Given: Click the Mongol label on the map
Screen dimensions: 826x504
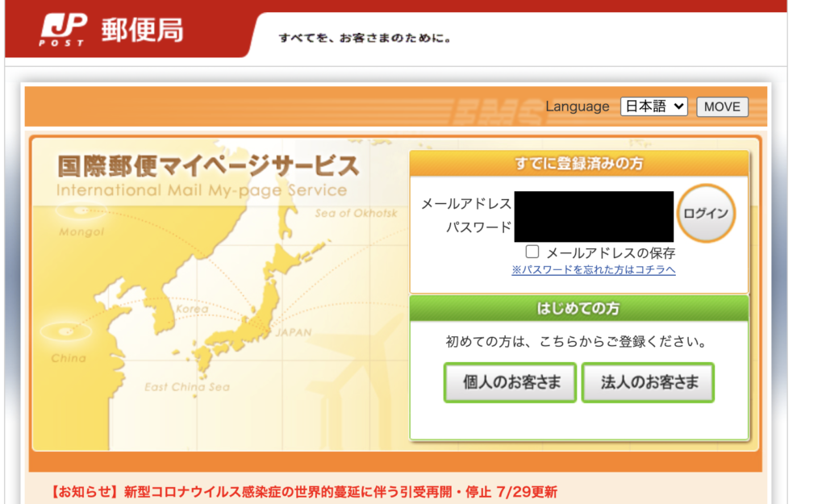Looking at the screenshot, I should (x=81, y=231).
